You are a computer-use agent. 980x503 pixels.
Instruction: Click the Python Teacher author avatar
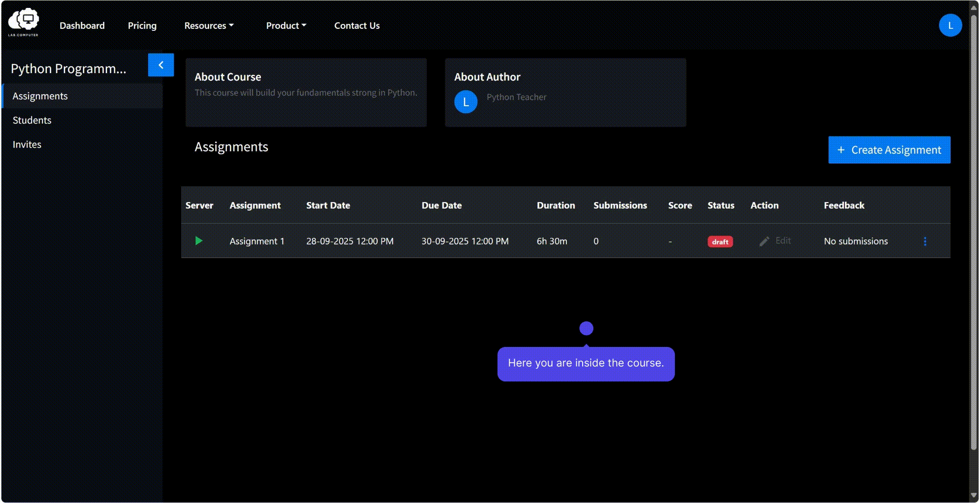466,102
